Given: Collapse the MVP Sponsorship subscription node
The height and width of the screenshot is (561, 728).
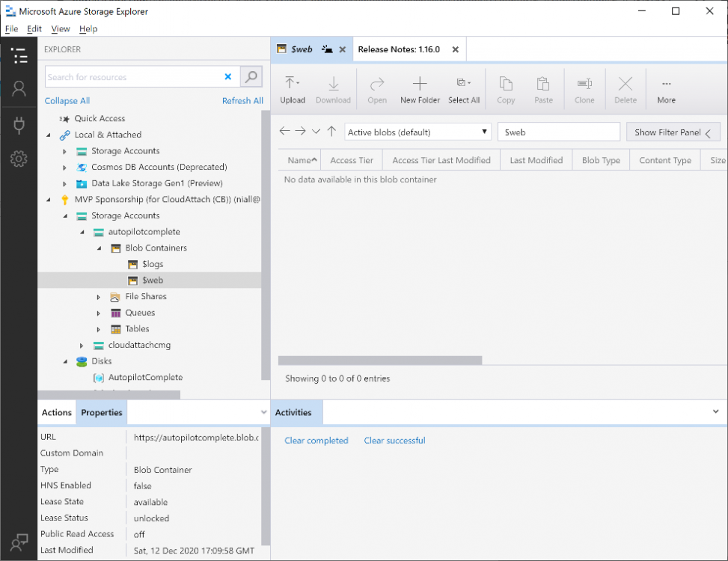Looking at the screenshot, I should (x=49, y=200).
